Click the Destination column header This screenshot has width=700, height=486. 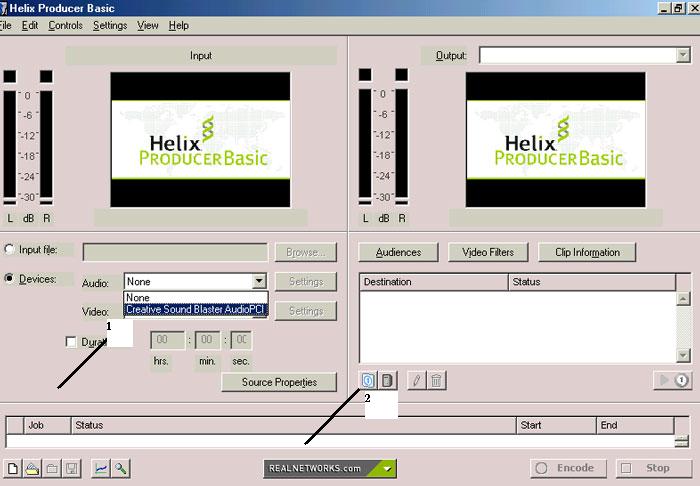point(433,282)
